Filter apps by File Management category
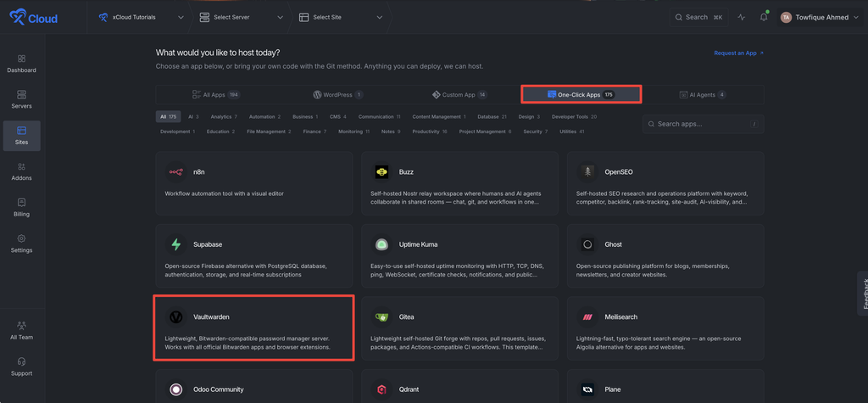Image resolution: width=868 pixels, height=403 pixels. point(269,132)
